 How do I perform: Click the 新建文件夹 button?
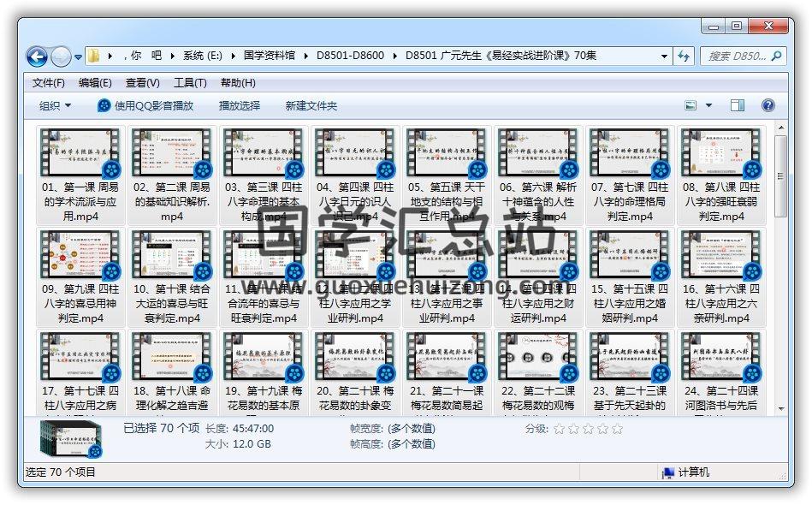coord(311,105)
